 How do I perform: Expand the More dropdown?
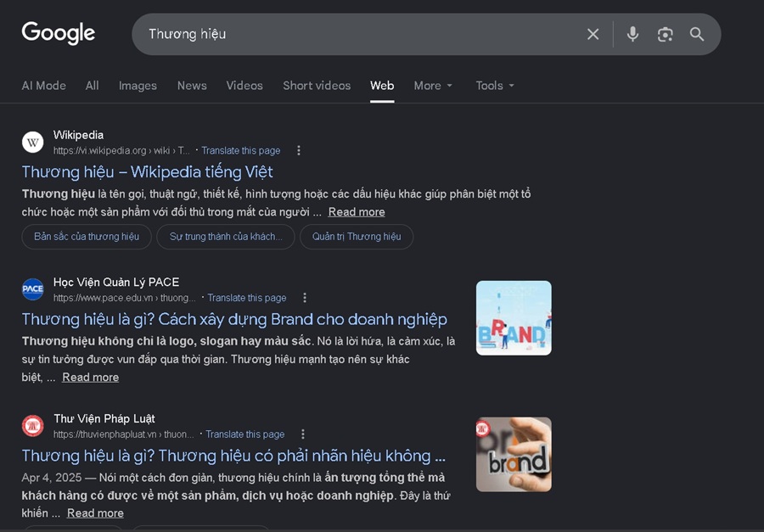click(433, 86)
